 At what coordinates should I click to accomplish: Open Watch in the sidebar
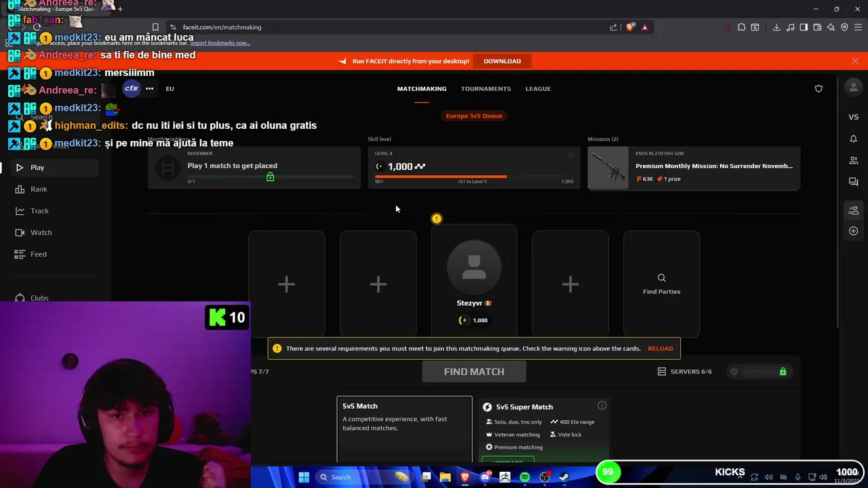click(41, 232)
